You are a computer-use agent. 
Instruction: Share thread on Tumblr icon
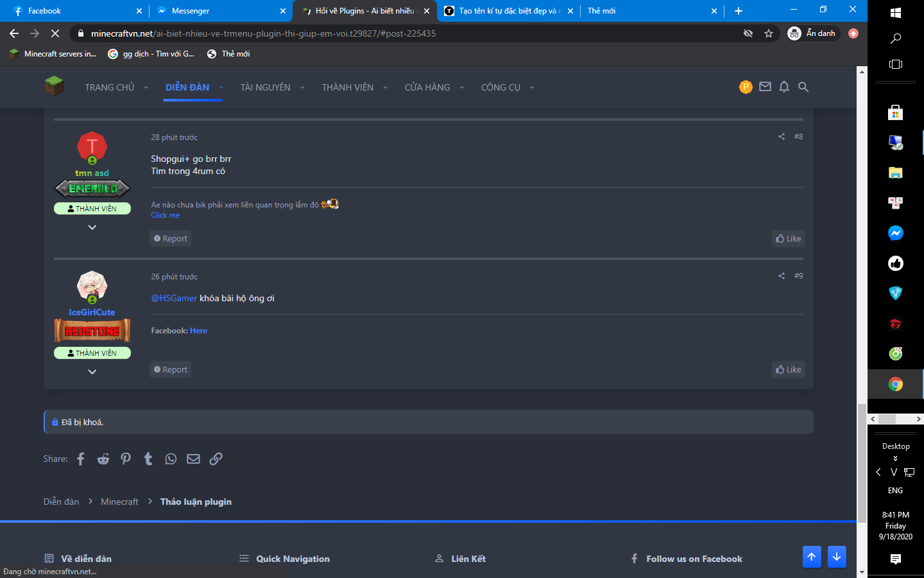(x=148, y=459)
